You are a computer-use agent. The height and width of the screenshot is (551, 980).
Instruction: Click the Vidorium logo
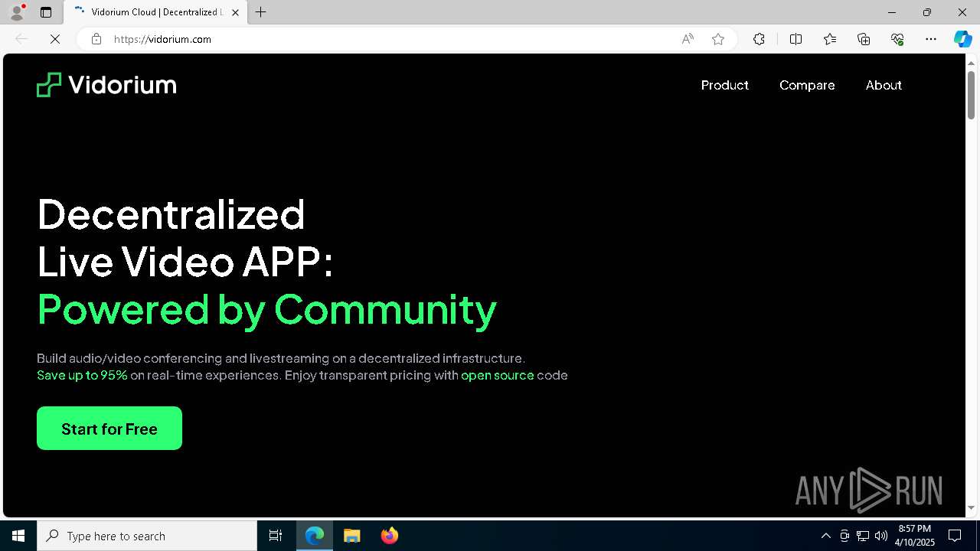(x=106, y=85)
